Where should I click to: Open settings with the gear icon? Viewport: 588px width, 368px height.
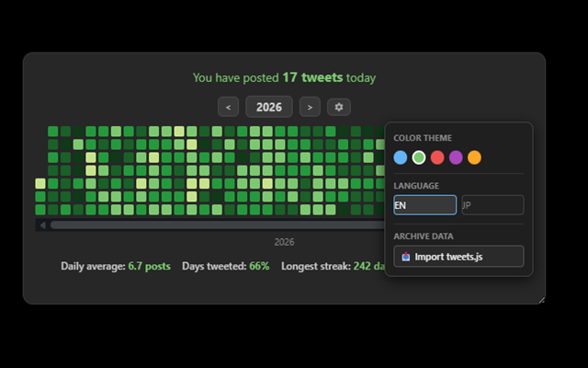pyautogui.click(x=339, y=107)
